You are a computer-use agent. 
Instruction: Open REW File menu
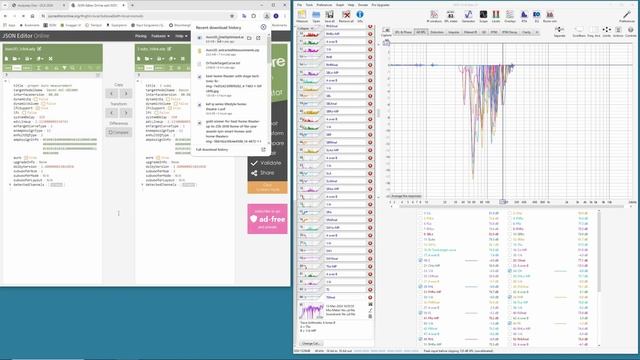click(x=299, y=5)
